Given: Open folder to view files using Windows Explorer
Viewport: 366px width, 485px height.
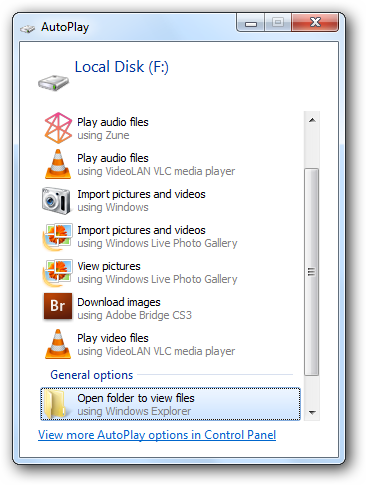Looking at the screenshot, I should (x=170, y=404).
